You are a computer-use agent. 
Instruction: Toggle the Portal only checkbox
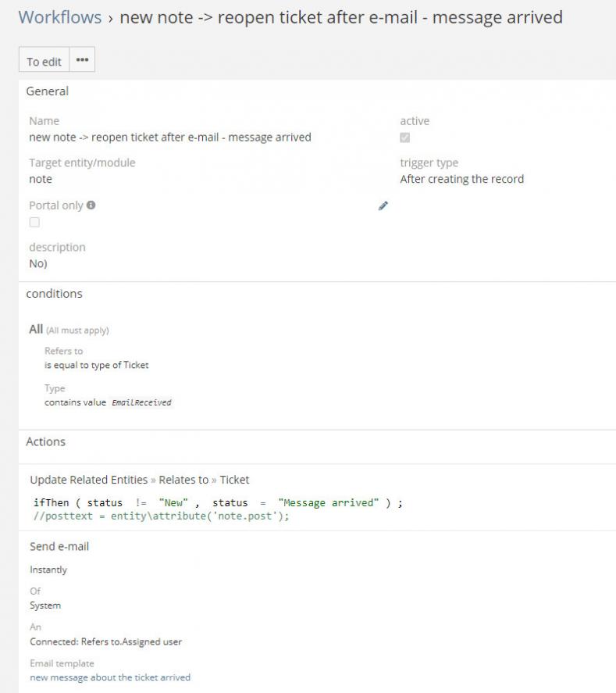coord(34,223)
